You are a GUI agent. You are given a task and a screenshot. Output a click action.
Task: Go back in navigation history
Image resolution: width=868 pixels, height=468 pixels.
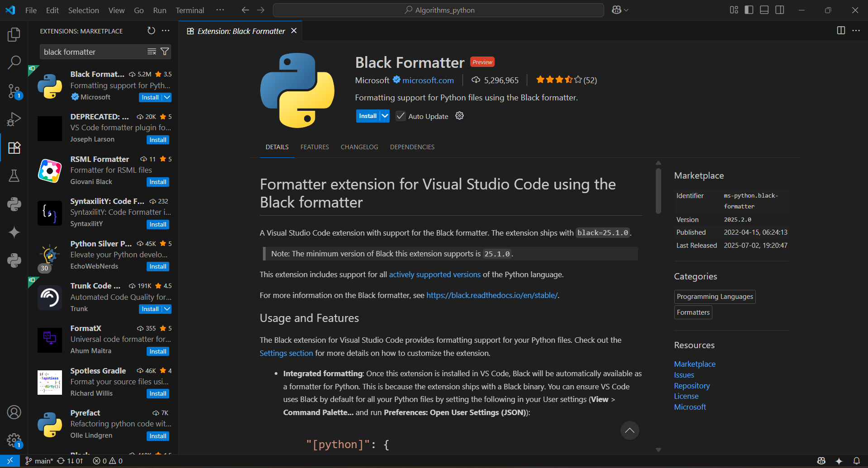click(x=245, y=10)
